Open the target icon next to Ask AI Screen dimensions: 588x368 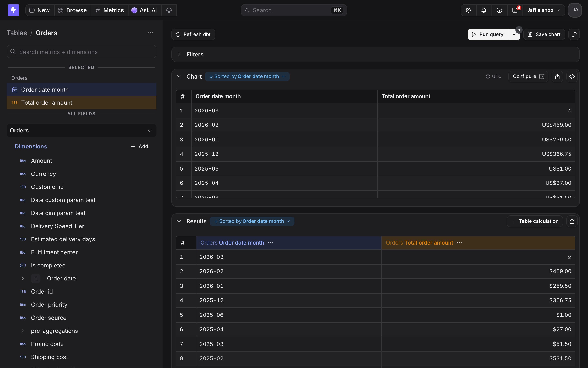pos(169,10)
